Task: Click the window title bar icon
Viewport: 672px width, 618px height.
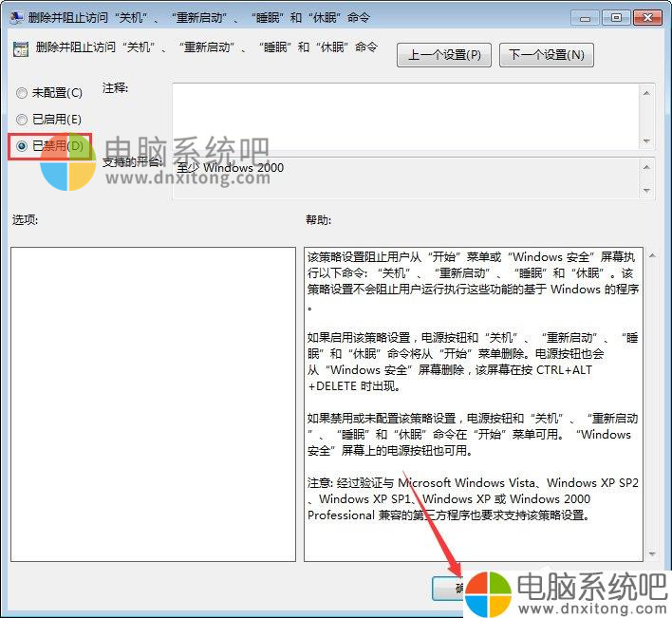Action: coord(17,17)
